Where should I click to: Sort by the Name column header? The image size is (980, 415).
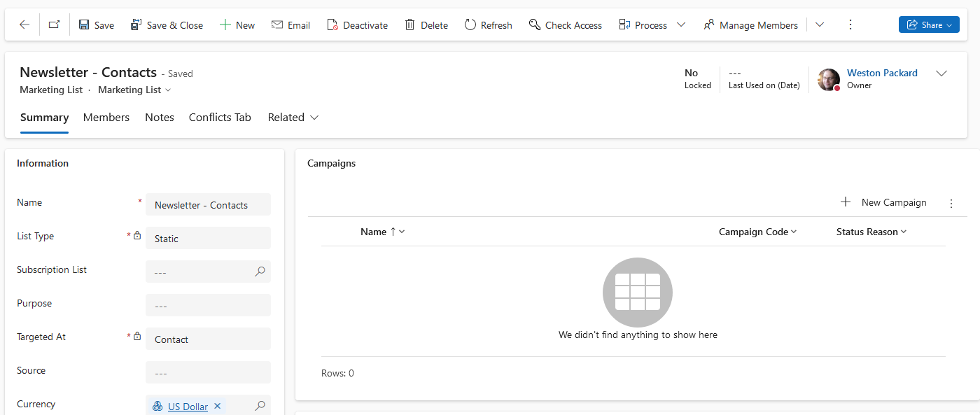383,232
